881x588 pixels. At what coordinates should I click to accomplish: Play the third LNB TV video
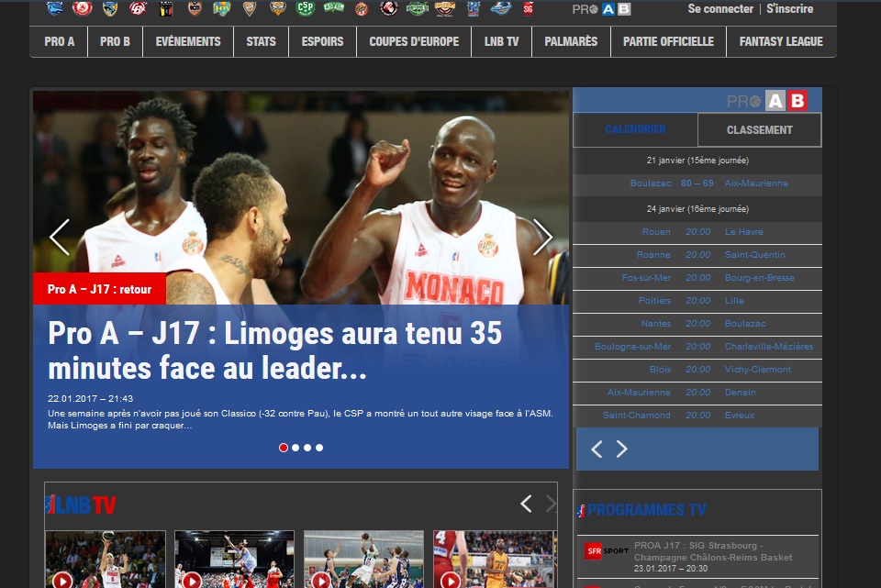[321, 580]
